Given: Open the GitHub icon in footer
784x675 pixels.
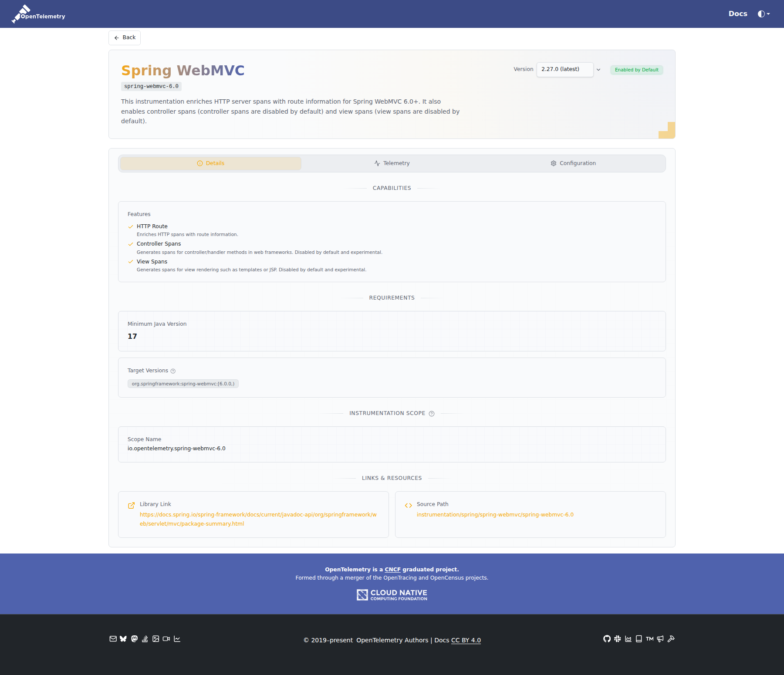Looking at the screenshot, I should [607, 639].
